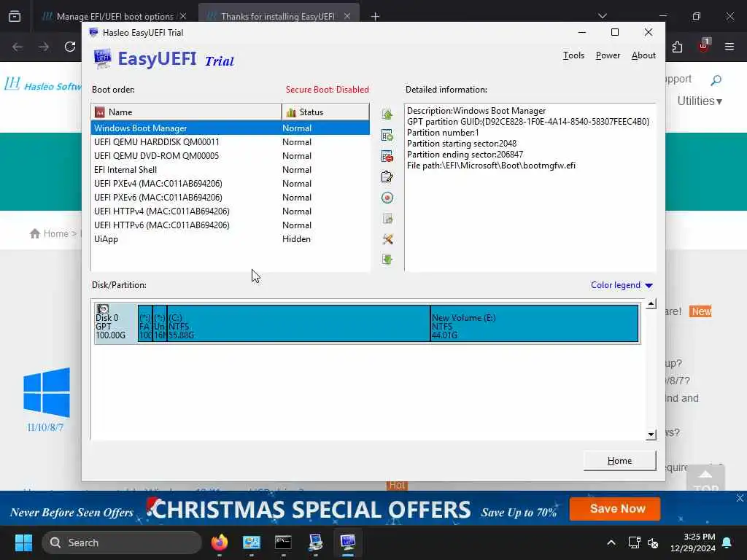Screen dimensions: 747x560
Task: Open the browser tab list dropdown chevron
Action: click(602, 16)
